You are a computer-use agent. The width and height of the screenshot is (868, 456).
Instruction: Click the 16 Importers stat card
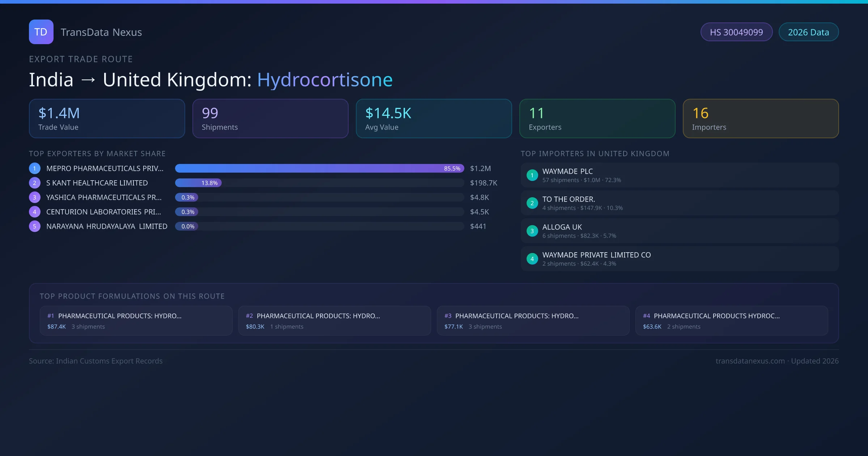(761, 119)
